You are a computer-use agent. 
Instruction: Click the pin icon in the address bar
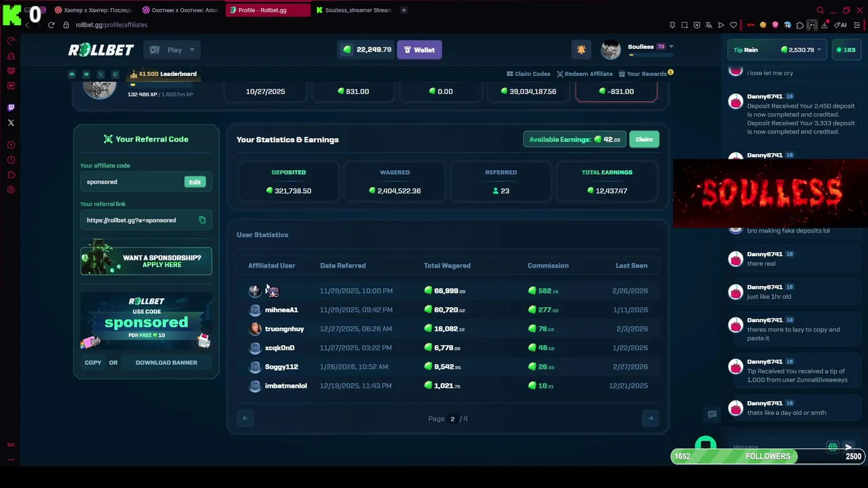click(x=672, y=25)
